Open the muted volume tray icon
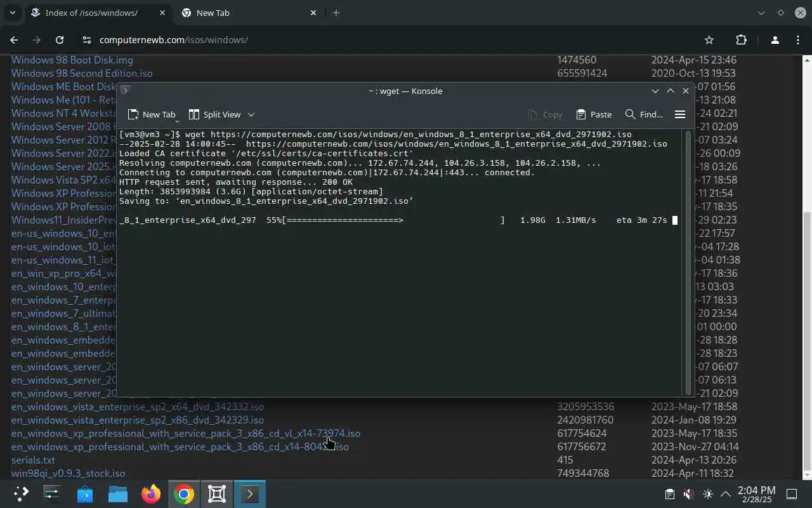This screenshot has width=812, height=508. point(688,494)
